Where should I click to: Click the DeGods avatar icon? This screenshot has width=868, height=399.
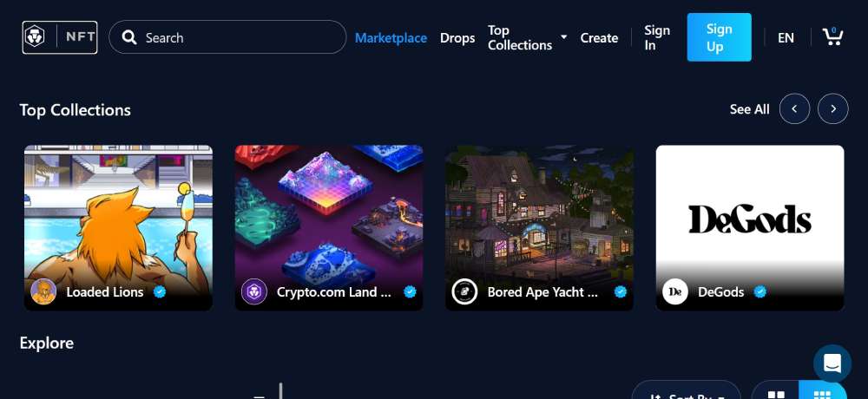point(674,291)
